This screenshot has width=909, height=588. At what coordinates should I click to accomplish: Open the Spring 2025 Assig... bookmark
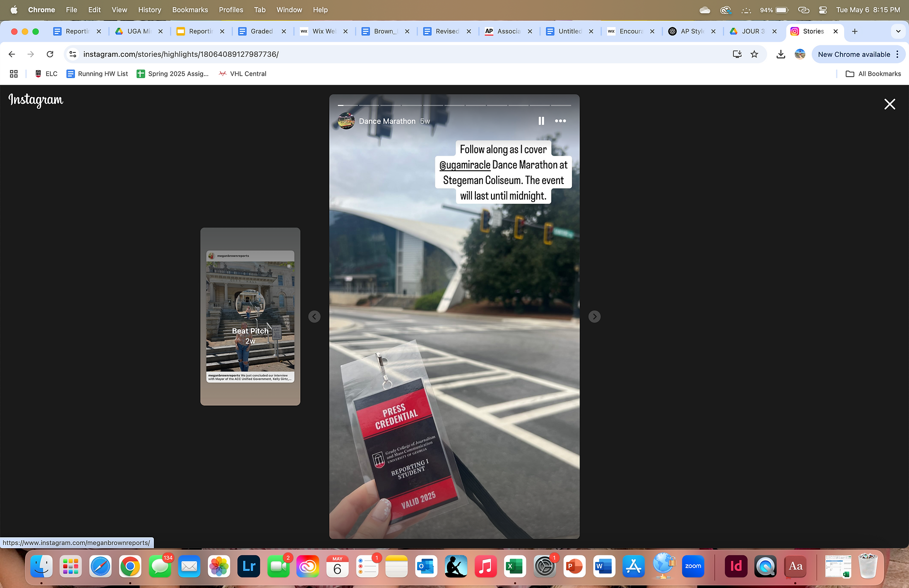(x=172, y=74)
